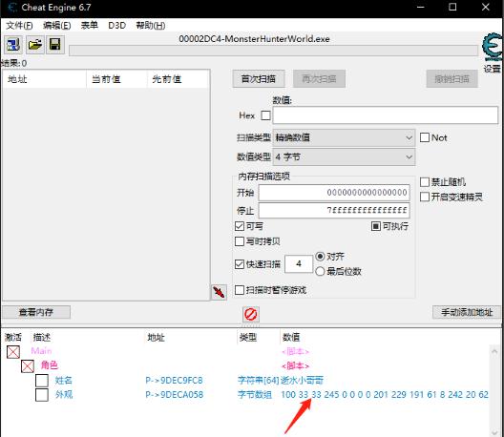
Task: Click the red arrow add-address icon
Action: click(219, 292)
